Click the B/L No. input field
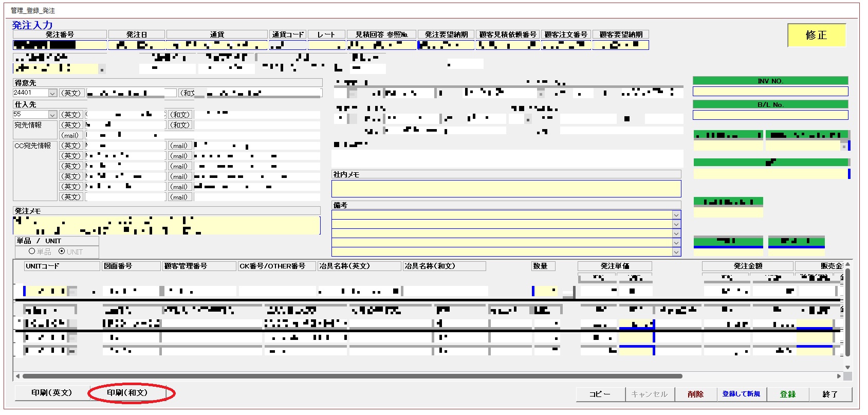Viewport: 868px width, 415px height. (x=770, y=115)
